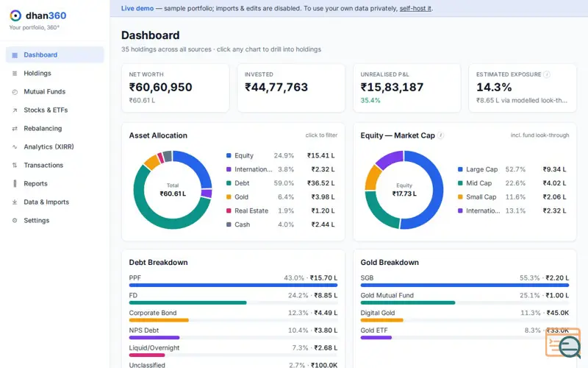Select the Invested card
Viewport: 588px width, 368px height.
[291, 88]
